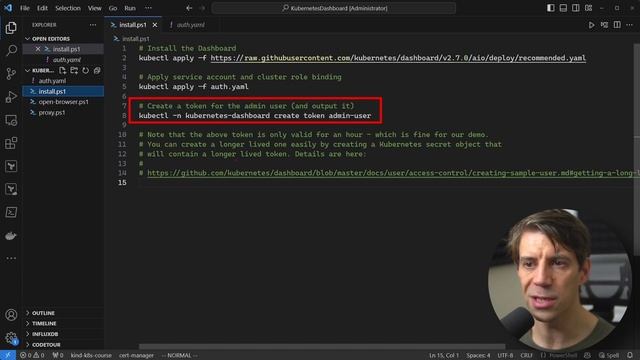Refresh the Explorer file list
Screen dimensions: 640x360
click(85, 70)
